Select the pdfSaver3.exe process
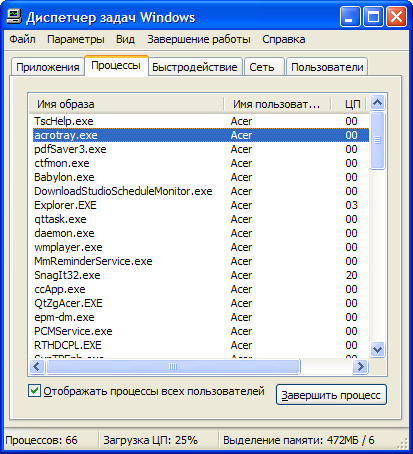This screenshot has height=454, width=413. 201,149
